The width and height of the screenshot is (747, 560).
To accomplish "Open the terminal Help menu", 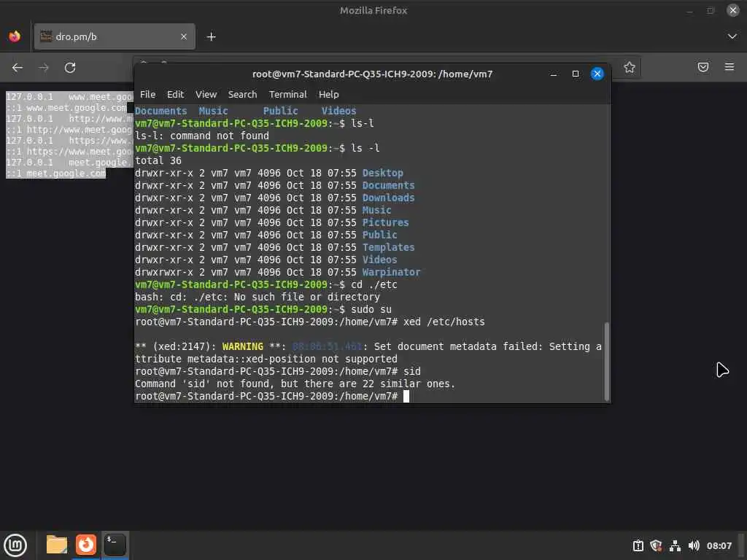I will tap(329, 94).
